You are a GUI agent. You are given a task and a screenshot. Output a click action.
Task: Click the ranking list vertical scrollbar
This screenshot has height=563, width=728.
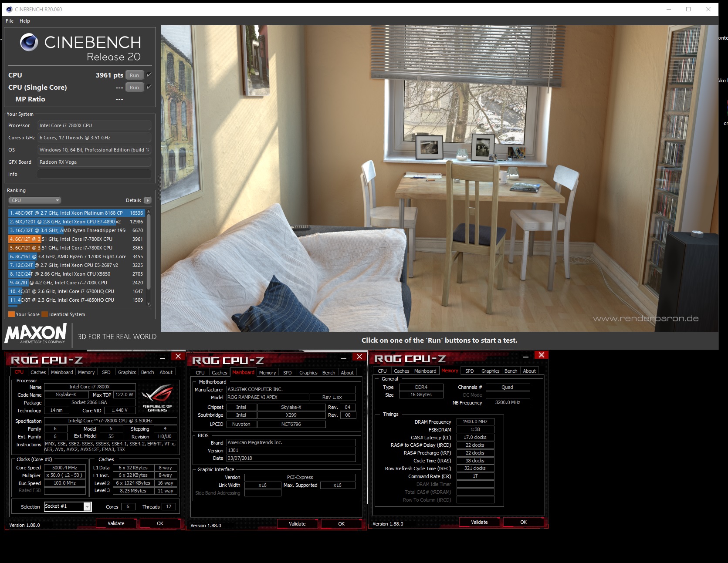[149, 253]
